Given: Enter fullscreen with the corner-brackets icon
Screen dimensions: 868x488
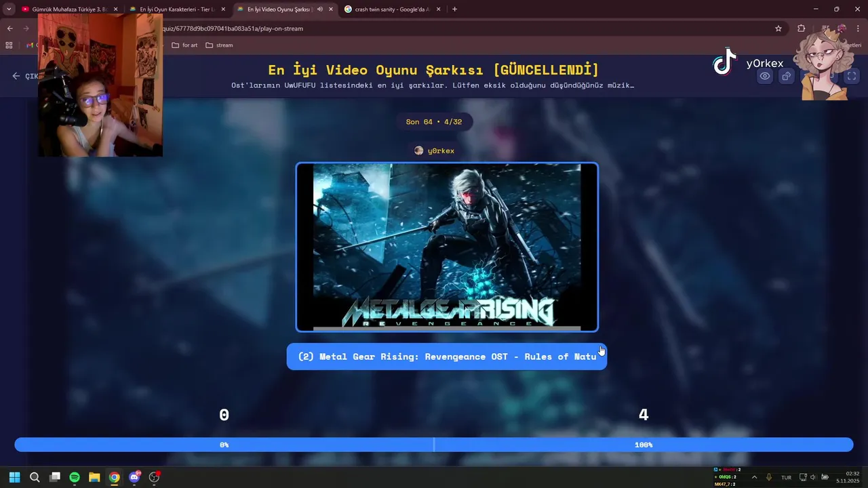Looking at the screenshot, I should (852, 76).
